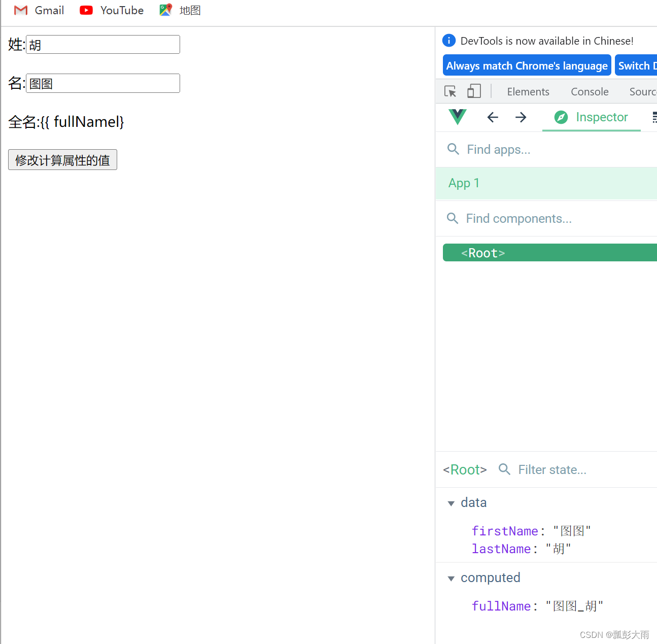
Task: Select the Root component node
Action: [x=482, y=252]
